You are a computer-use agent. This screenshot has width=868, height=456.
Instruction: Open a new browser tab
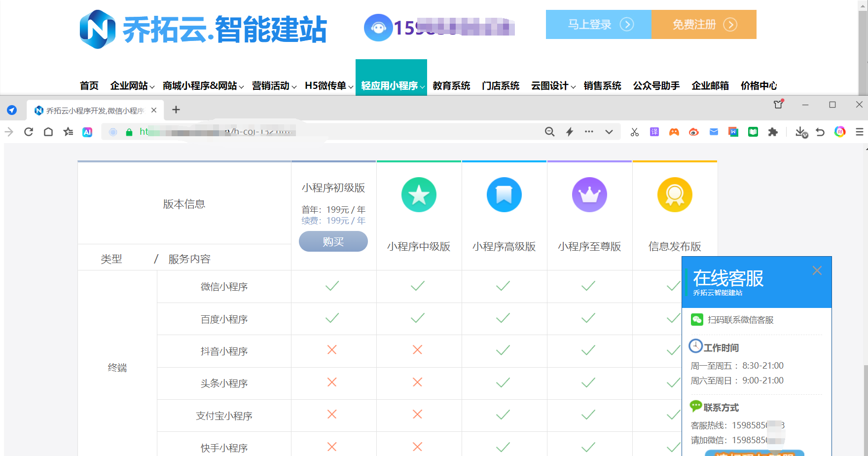pyautogui.click(x=176, y=110)
